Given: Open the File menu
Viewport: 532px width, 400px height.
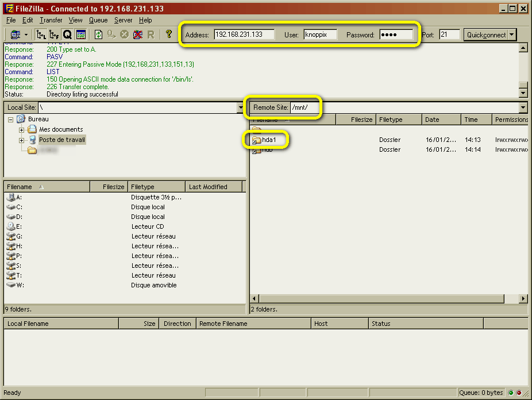Looking at the screenshot, I should click(x=11, y=20).
